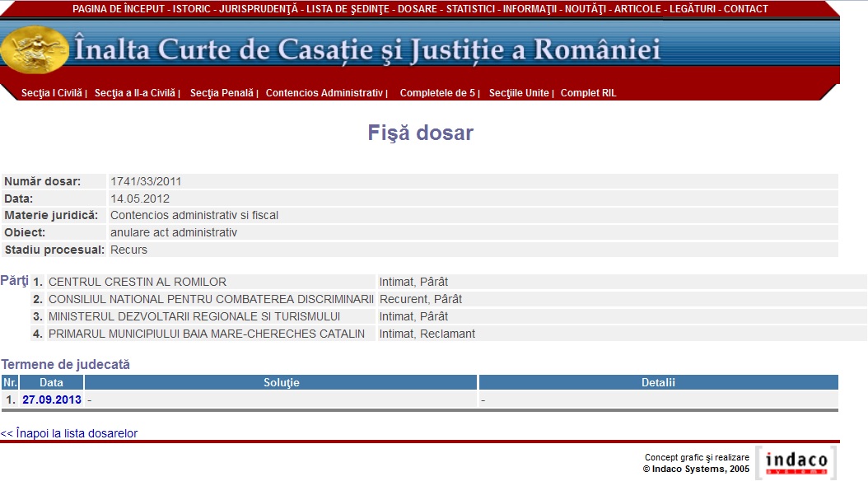Open Informații menu link
Screen dimensions: 868x486
[x=530, y=9]
